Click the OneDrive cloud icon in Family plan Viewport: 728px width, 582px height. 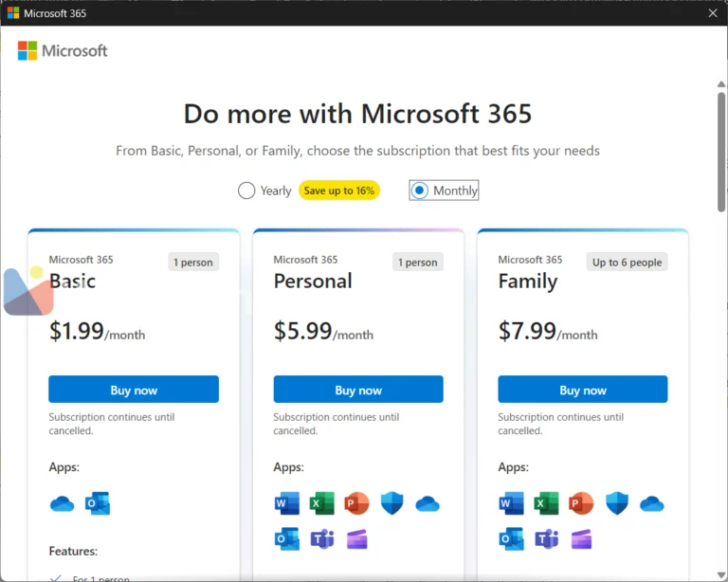[652, 503]
